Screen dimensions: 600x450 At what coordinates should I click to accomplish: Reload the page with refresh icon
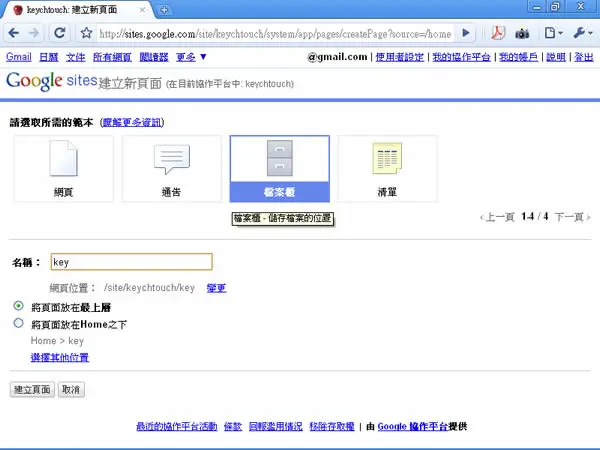click(60, 33)
